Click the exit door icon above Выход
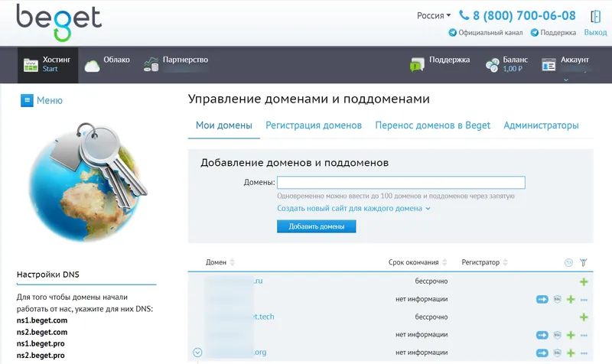This screenshot has height=364, width=612. point(595,16)
